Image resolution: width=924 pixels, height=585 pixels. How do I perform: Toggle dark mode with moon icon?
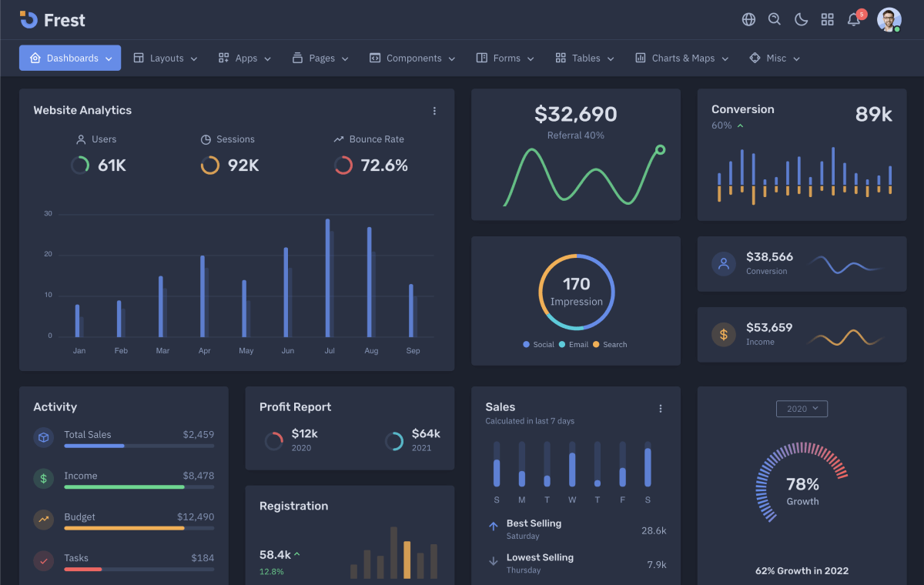click(801, 19)
